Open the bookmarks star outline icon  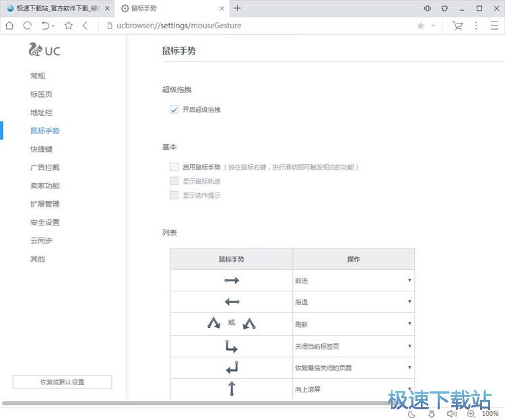[68, 26]
